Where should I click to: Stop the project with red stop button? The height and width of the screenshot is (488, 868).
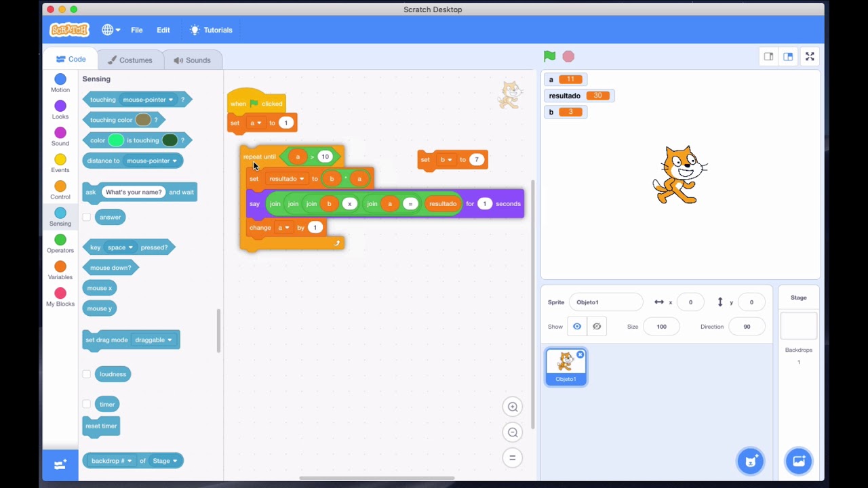point(568,56)
